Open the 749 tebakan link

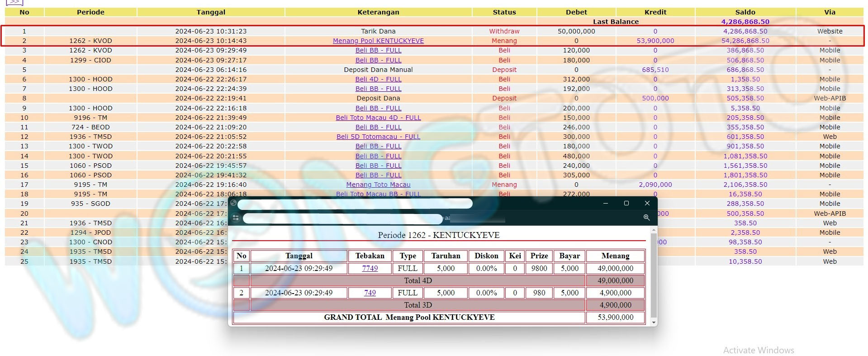pos(370,293)
